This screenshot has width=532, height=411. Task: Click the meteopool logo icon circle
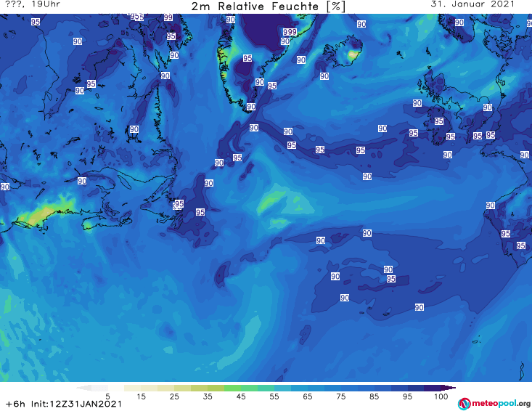[465, 404]
